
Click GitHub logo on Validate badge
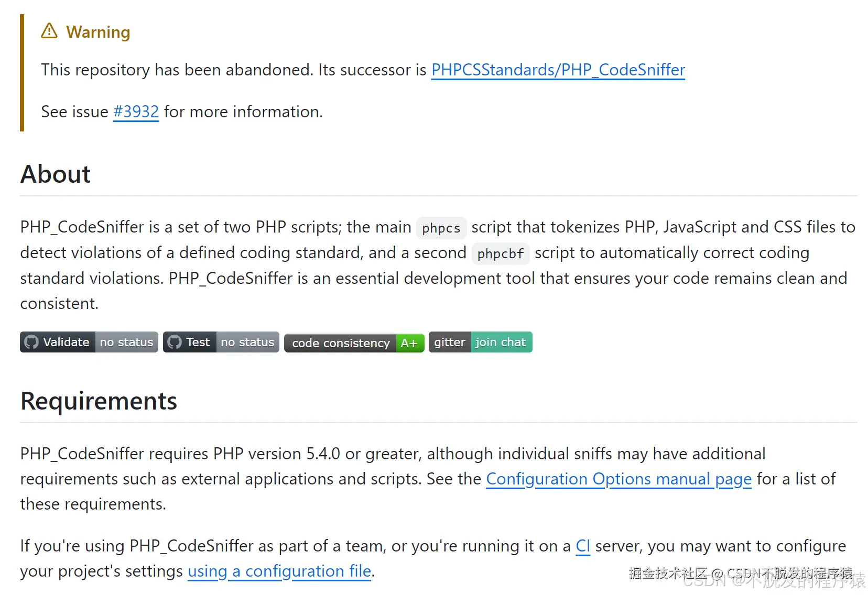31,342
